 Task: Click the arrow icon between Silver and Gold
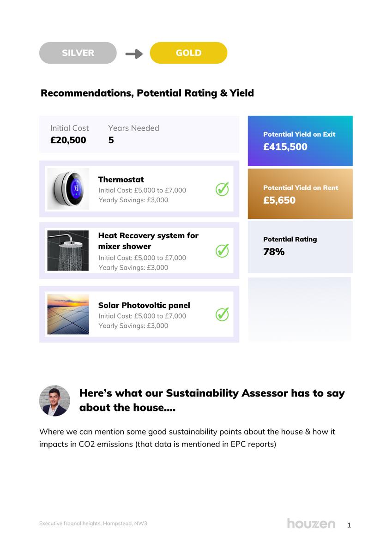click(x=134, y=54)
